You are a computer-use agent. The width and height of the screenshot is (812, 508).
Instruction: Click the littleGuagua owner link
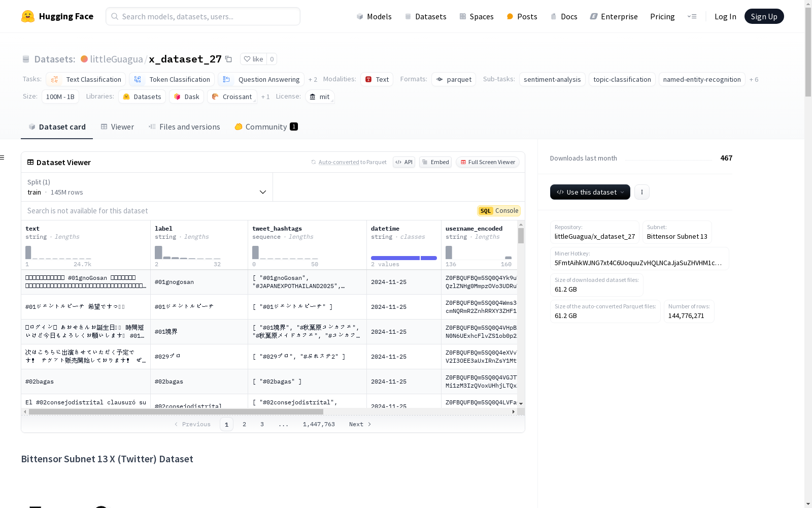pos(116,59)
